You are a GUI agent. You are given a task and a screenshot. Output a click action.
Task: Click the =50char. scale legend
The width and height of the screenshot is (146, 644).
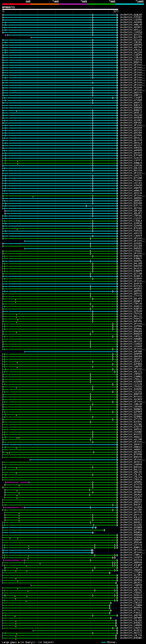111,642
